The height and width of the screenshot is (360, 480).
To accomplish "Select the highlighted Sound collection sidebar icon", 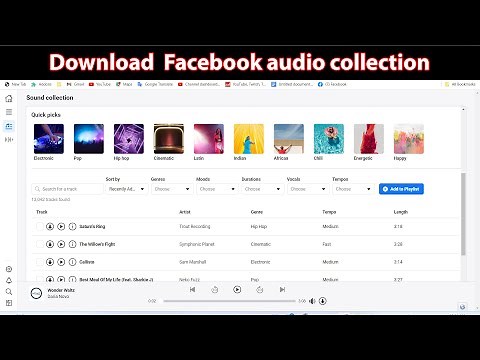I will (9, 126).
